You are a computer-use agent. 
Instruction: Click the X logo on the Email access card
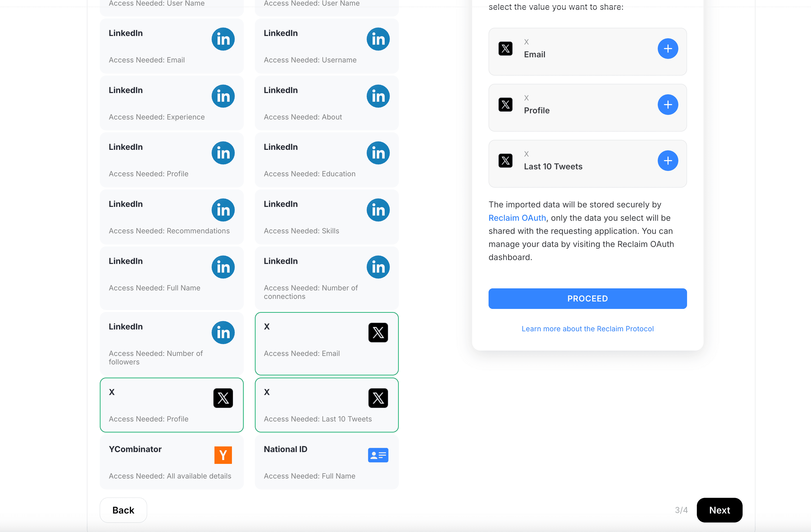click(x=378, y=332)
